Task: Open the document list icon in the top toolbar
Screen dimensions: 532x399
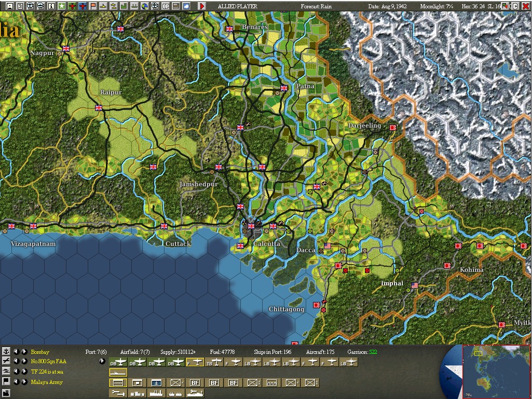Action: [20, 6]
